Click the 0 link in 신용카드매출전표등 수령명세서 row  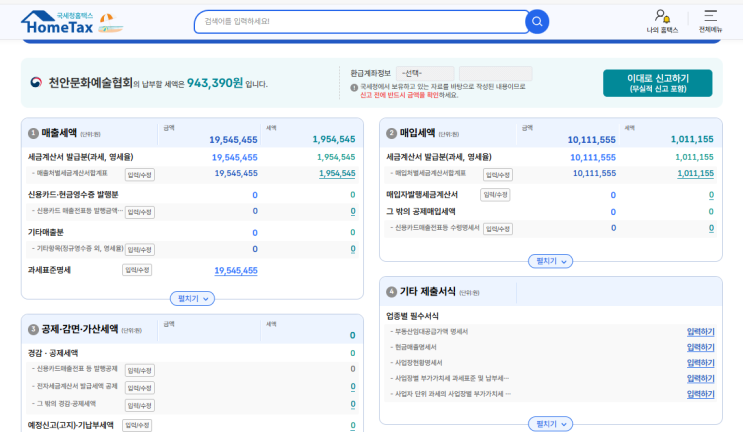point(711,228)
